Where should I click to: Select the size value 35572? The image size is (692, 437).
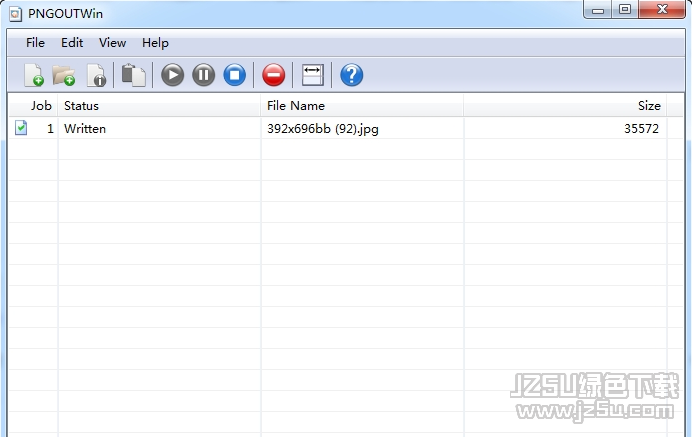pos(641,128)
